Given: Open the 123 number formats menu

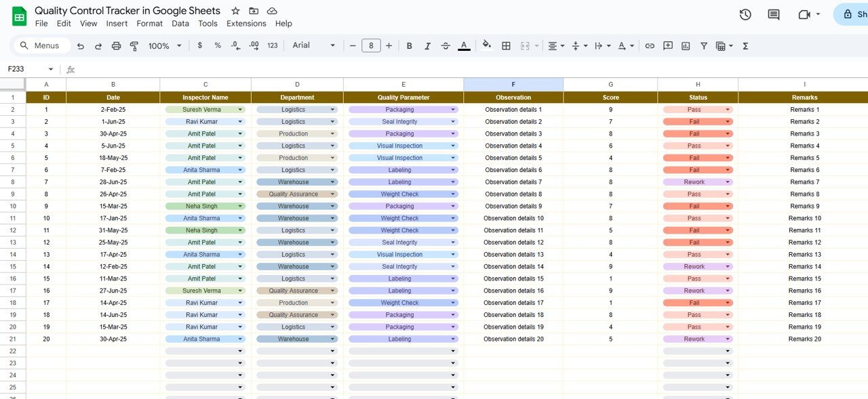Looking at the screenshot, I should (x=273, y=45).
